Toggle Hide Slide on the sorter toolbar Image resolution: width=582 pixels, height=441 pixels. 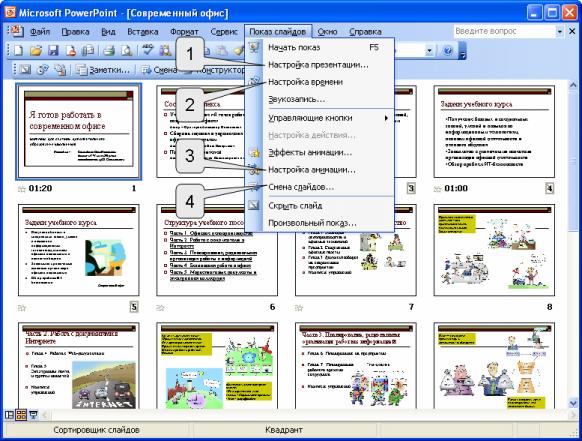[x=24, y=69]
